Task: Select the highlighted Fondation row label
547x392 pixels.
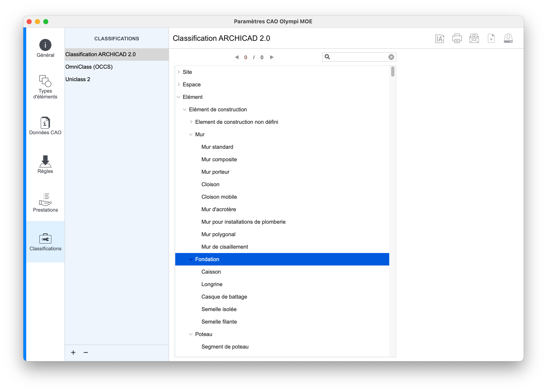Action: [207, 259]
